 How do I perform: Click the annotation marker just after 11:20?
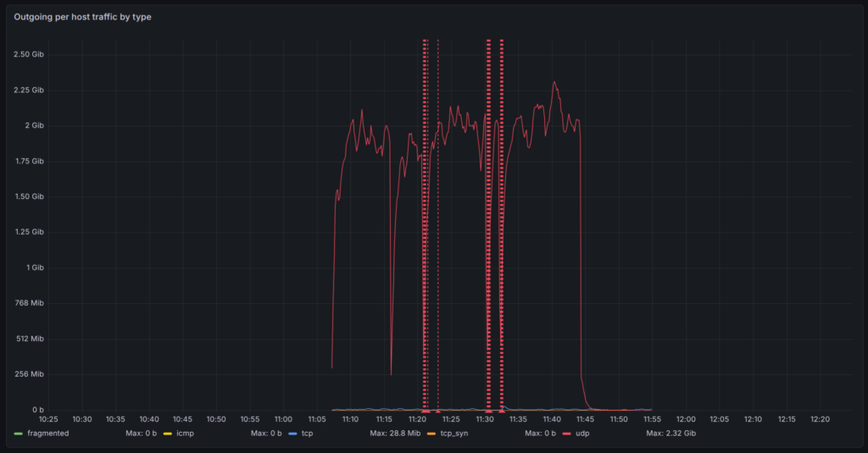coord(425,411)
